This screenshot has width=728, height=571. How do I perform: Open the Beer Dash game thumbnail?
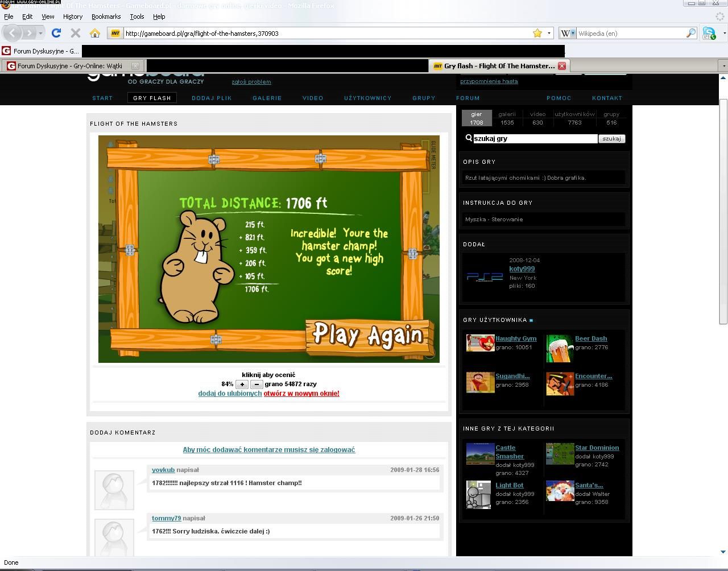pyautogui.click(x=560, y=348)
